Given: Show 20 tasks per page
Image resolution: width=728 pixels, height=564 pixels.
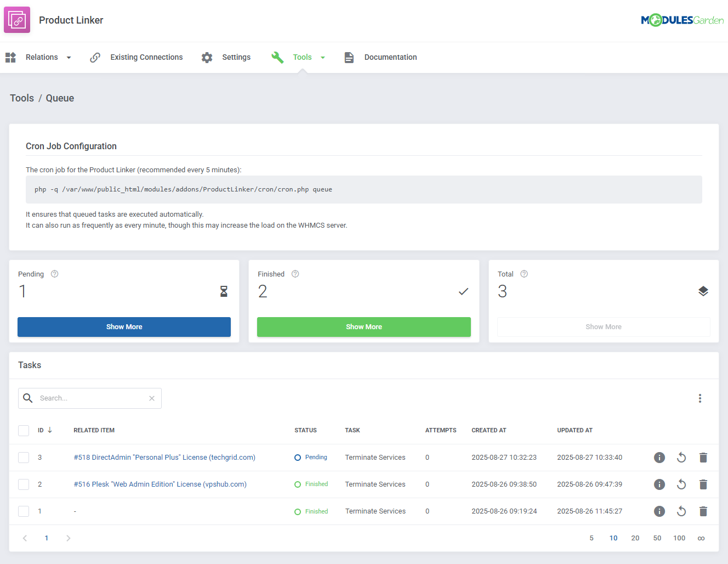Looking at the screenshot, I should pos(635,538).
